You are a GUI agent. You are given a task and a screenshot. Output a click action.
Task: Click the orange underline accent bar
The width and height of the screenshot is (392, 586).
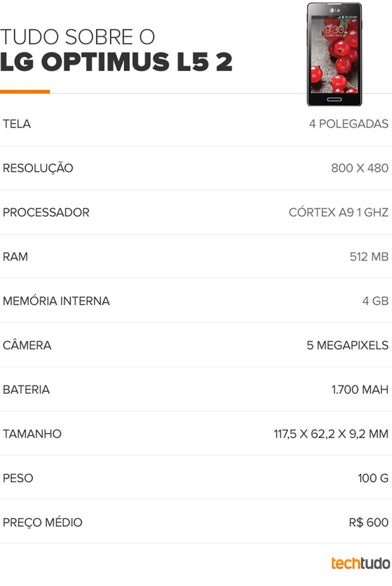pos(25,92)
